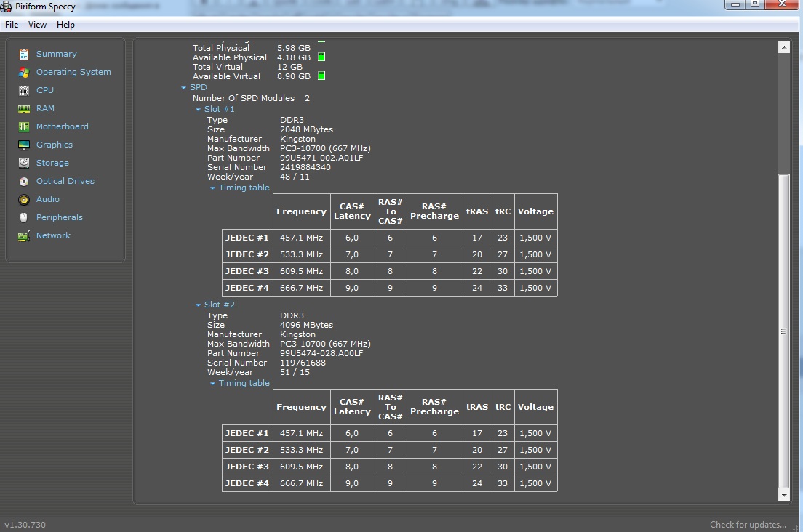
Task: Open the Storage section
Action: coord(52,163)
